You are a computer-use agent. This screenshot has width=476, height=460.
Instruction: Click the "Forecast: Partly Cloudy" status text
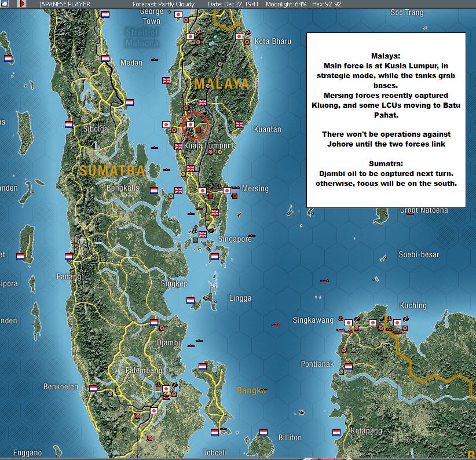(164, 4)
